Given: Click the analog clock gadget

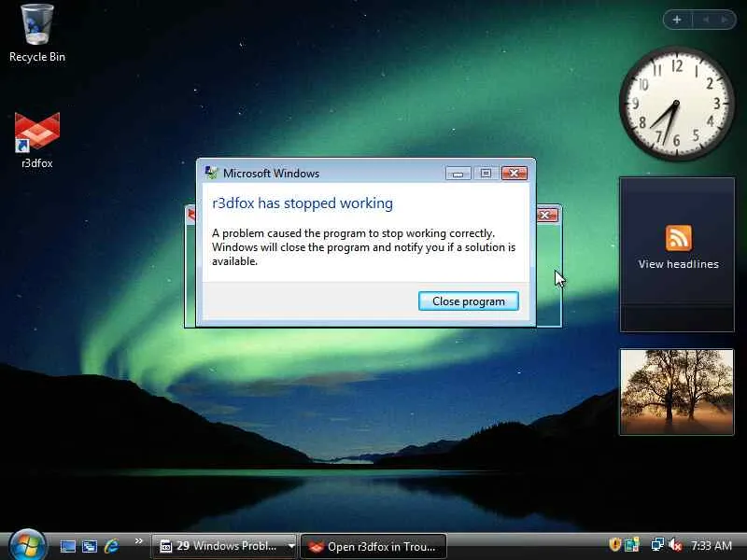Looking at the screenshot, I should coord(676,103).
